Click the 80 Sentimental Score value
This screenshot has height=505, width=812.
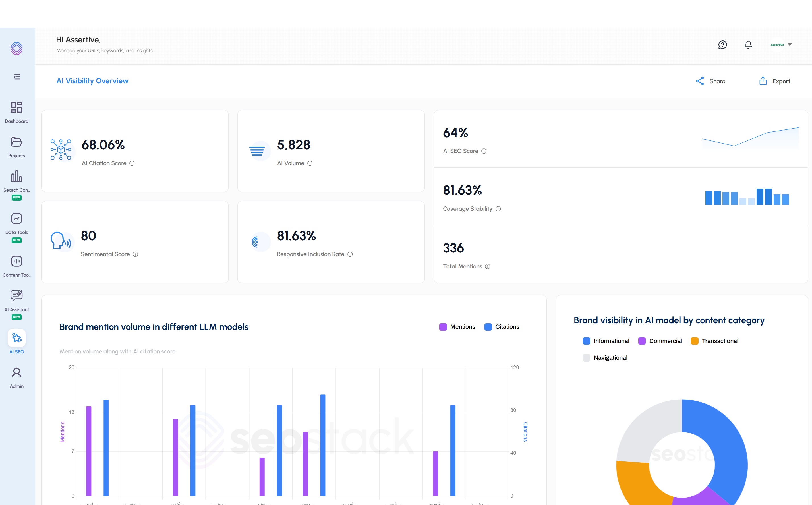[x=88, y=236]
